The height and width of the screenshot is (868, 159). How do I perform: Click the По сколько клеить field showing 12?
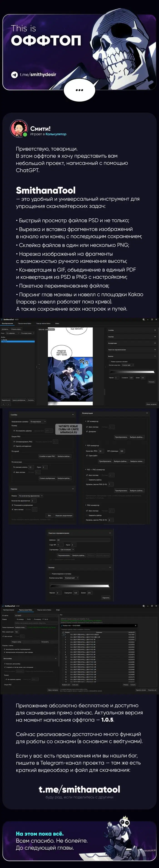tap(31, 467)
